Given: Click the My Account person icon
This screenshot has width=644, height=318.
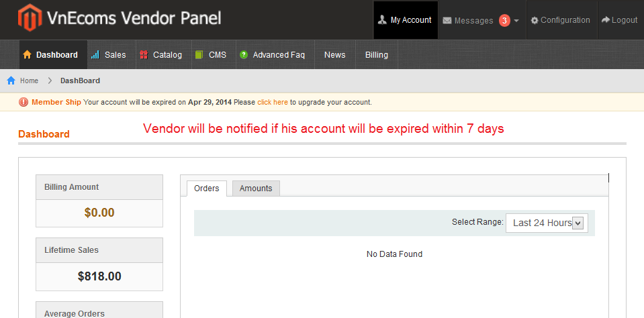Looking at the screenshot, I should [x=382, y=20].
